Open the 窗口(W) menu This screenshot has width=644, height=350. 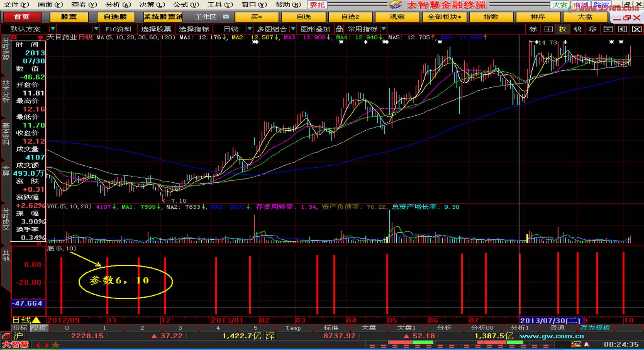click(x=254, y=5)
